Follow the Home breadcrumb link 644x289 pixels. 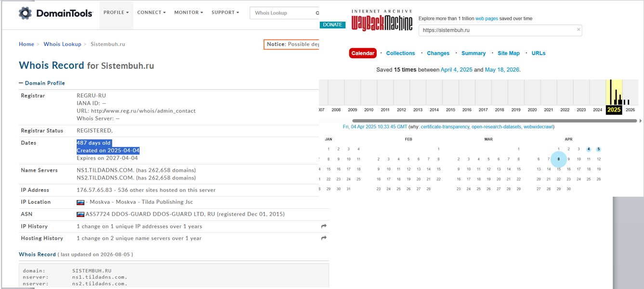pyautogui.click(x=26, y=44)
